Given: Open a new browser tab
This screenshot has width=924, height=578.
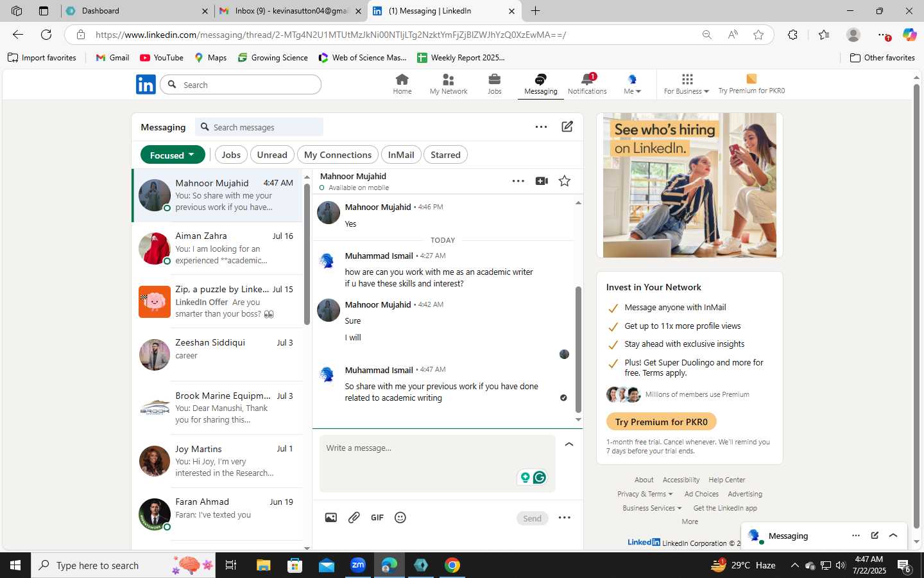Looking at the screenshot, I should point(536,11).
